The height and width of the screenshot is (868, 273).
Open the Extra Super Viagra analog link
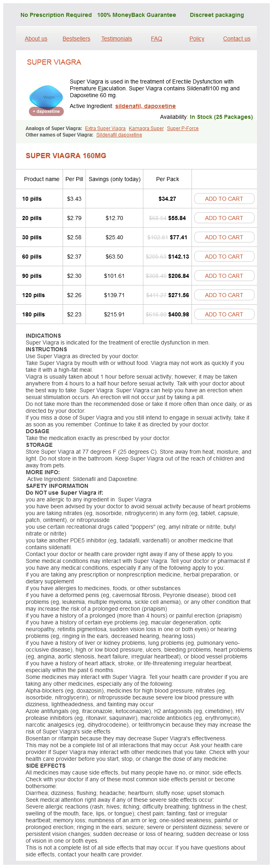[105, 128]
